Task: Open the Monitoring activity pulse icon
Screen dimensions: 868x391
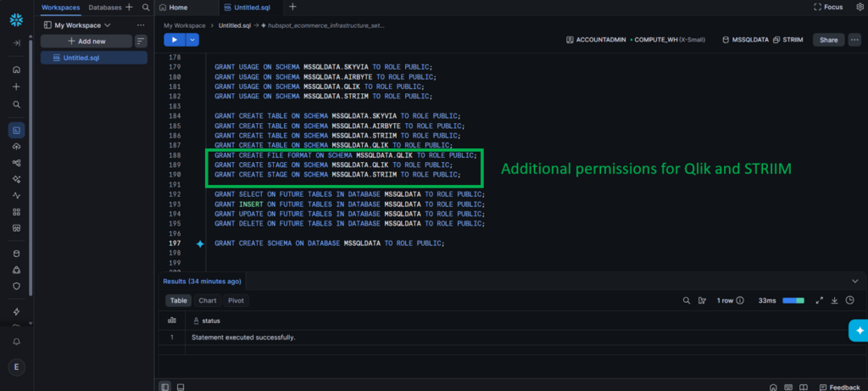Action: [x=17, y=195]
